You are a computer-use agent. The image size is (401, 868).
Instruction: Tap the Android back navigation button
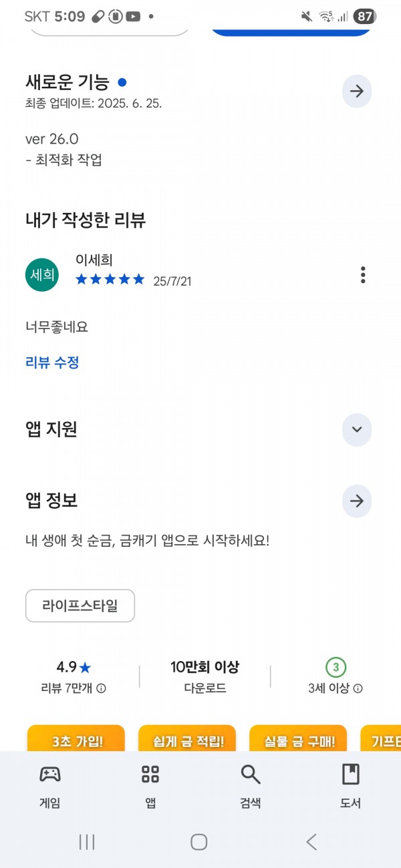[311, 842]
